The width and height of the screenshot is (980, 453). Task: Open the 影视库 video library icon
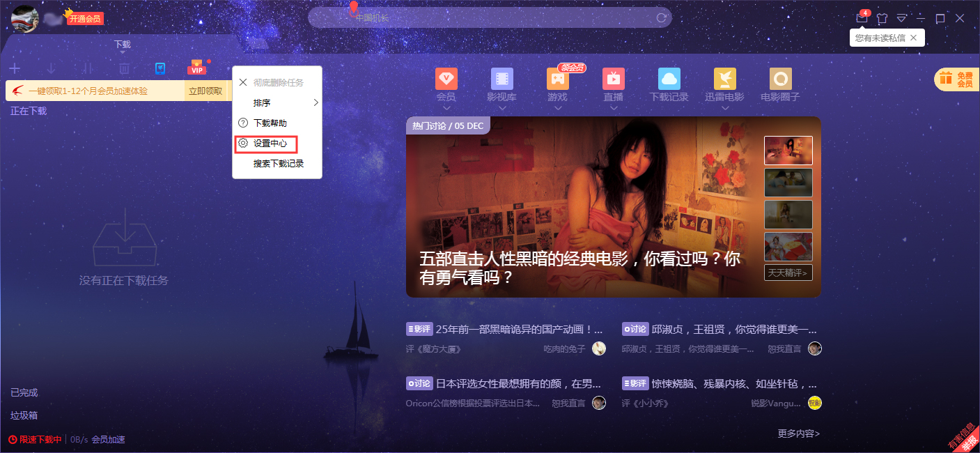pos(502,79)
